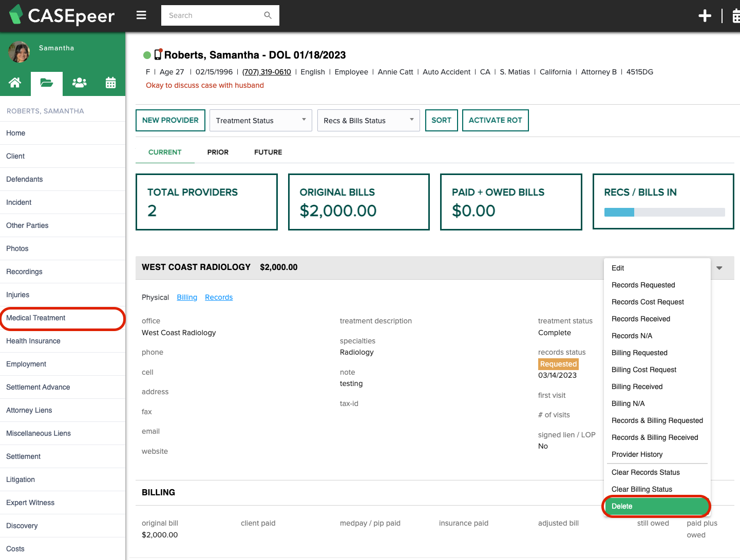Switch to the CURRENT tab
Viewport: 740px width, 560px height.
[165, 152]
